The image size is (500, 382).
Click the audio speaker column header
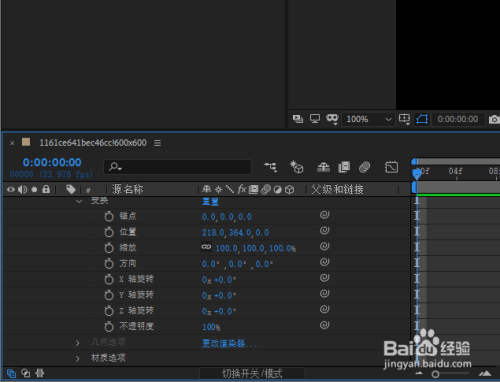[22, 190]
